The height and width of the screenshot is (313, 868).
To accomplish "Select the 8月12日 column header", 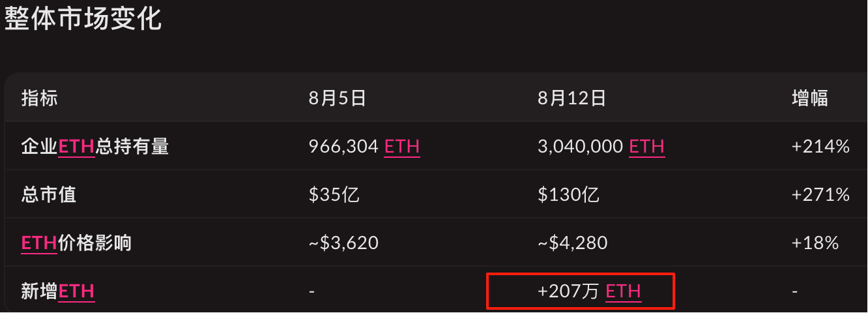I will [x=572, y=98].
